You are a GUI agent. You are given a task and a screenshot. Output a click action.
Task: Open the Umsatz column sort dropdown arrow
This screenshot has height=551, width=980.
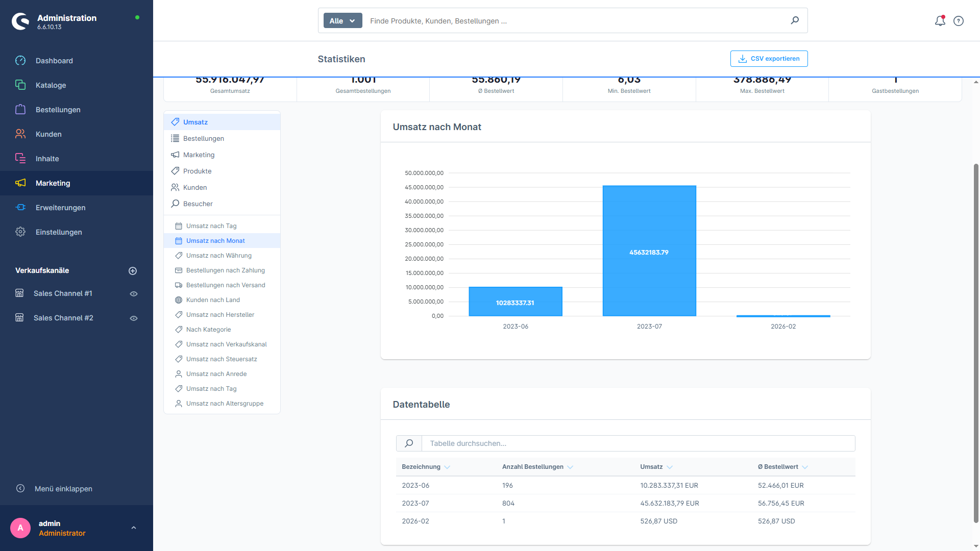point(671,467)
